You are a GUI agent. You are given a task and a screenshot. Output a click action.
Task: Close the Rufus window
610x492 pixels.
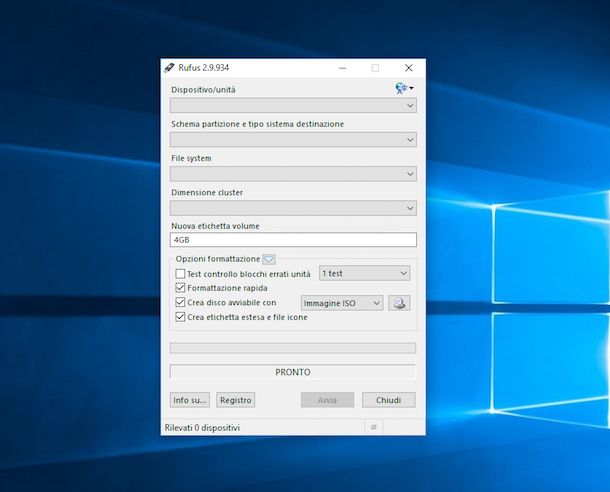pos(408,68)
